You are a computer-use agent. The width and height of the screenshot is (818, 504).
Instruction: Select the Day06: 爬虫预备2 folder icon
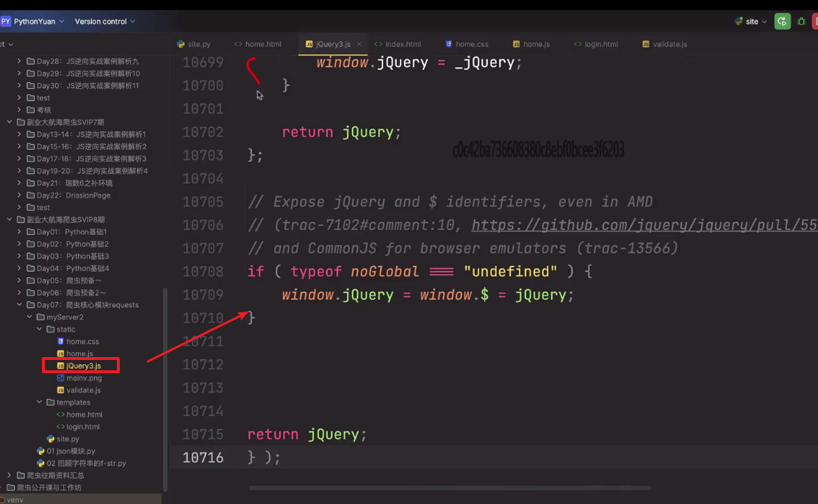30,292
